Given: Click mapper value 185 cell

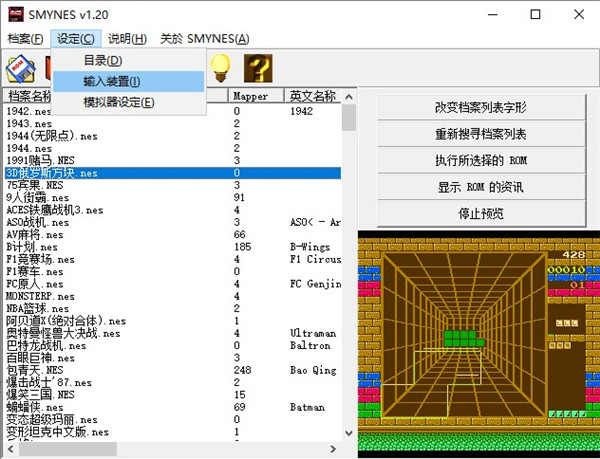Looking at the screenshot, I should click(243, 247).
